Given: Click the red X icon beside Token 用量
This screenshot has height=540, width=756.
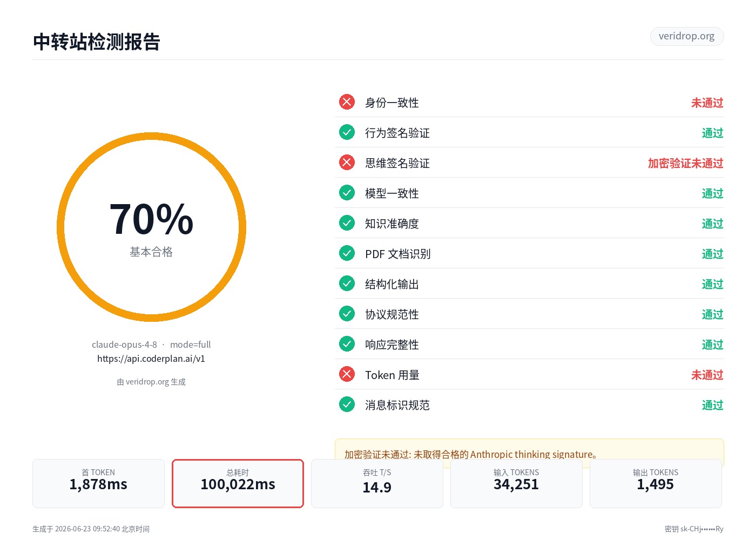Looking at the screenshot, I should 347,374.
